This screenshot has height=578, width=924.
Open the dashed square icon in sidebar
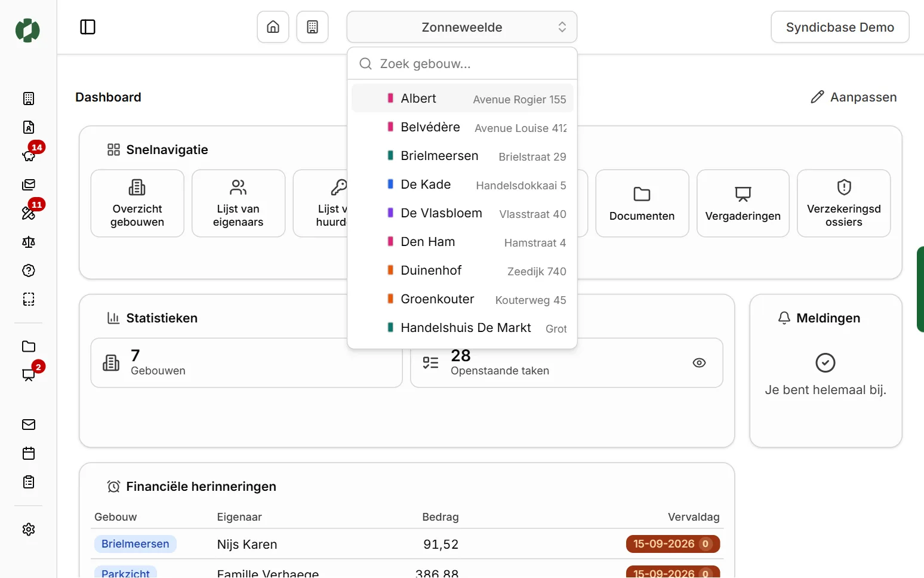(x=29, y=299)
